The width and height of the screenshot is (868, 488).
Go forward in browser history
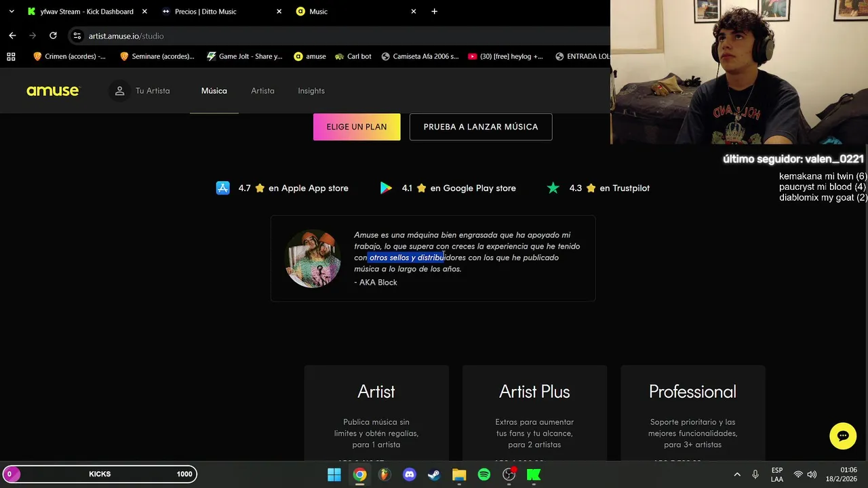(x=33, y=35)
